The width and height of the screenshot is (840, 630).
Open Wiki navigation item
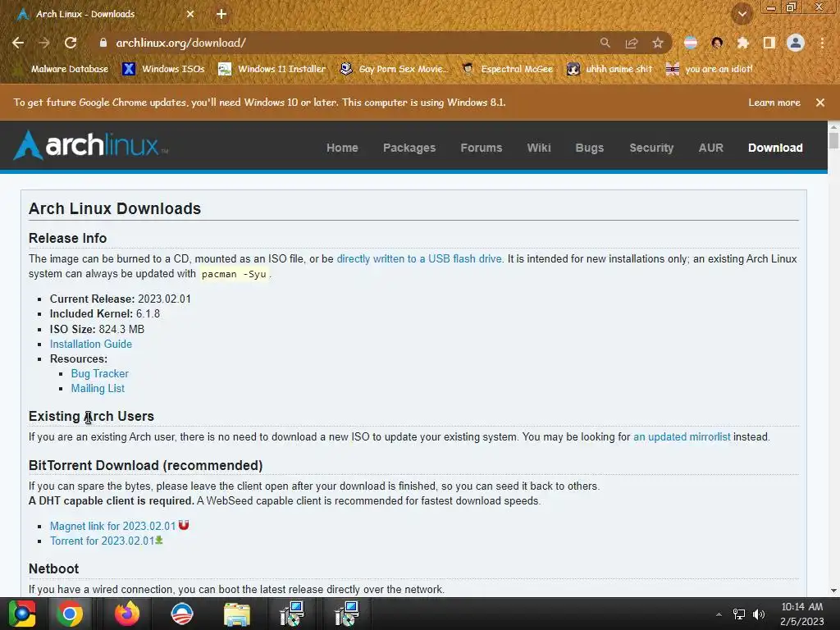click(x=539, y=148)
